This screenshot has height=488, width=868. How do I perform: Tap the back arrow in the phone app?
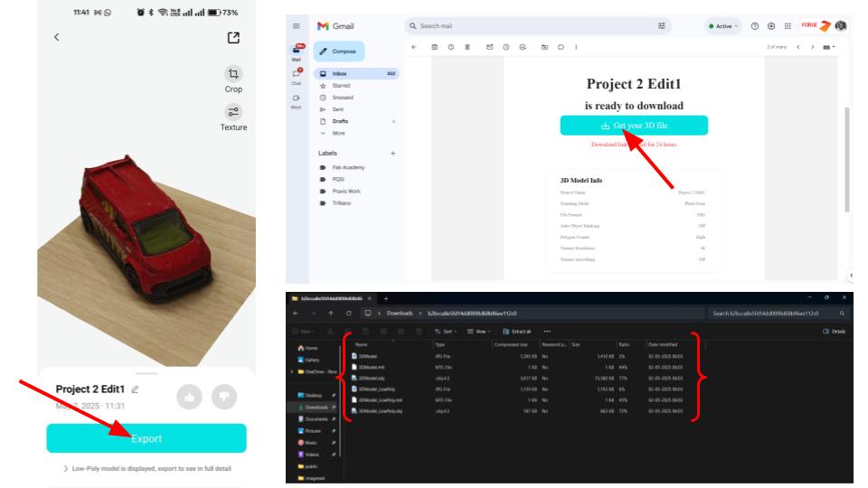[56, 37]
